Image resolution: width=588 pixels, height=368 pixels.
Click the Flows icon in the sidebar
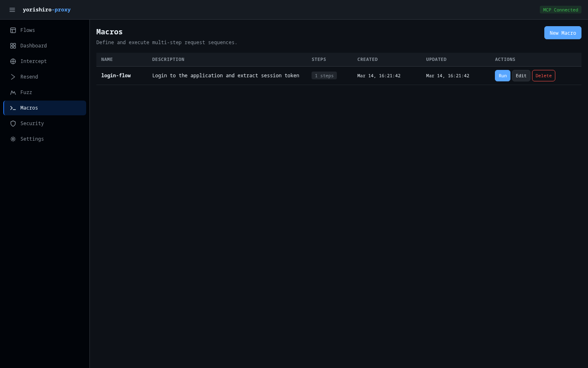click(13, 30)
